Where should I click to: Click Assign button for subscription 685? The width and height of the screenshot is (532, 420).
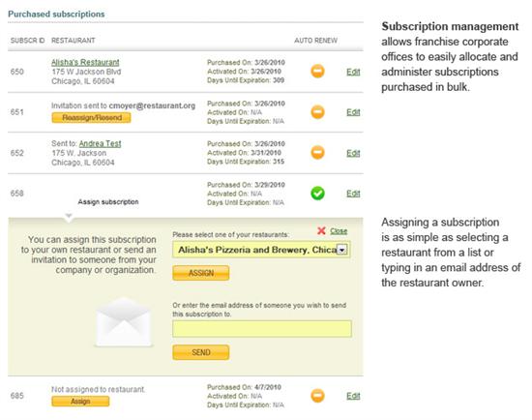80,402
